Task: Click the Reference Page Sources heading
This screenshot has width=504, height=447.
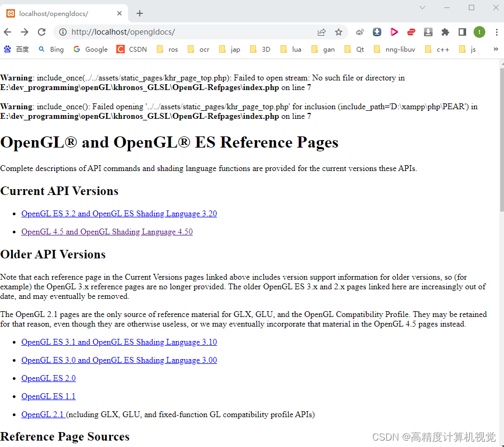Action: click(65, 437)
